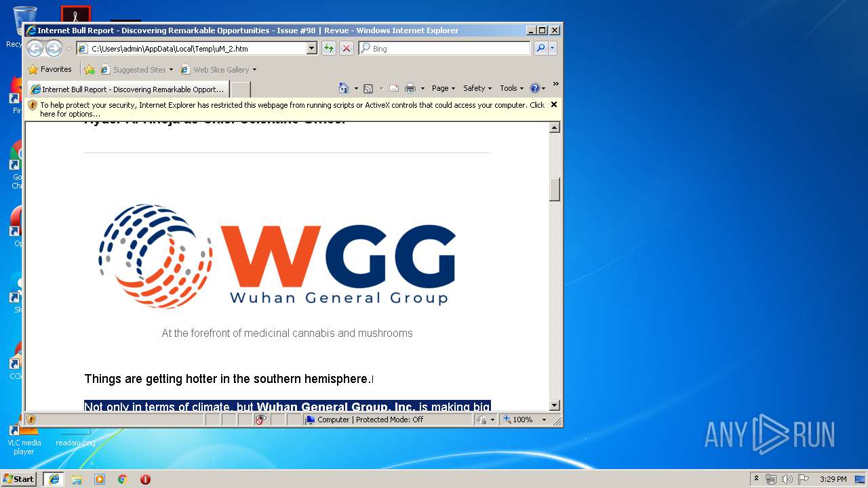Launch Chrome from the taskbar
The width and height of the screenshot is (868, 488).
(122, 479)
